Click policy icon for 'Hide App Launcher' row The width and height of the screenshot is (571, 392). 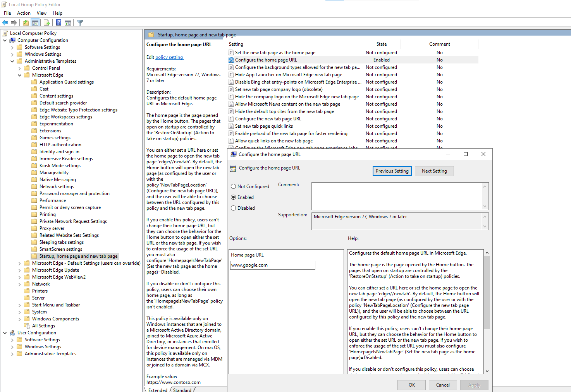click(231, 75)
